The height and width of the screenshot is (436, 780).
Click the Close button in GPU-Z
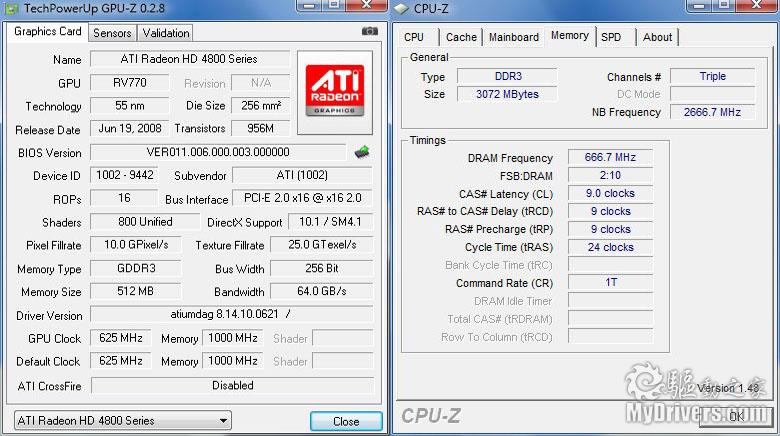346,422
